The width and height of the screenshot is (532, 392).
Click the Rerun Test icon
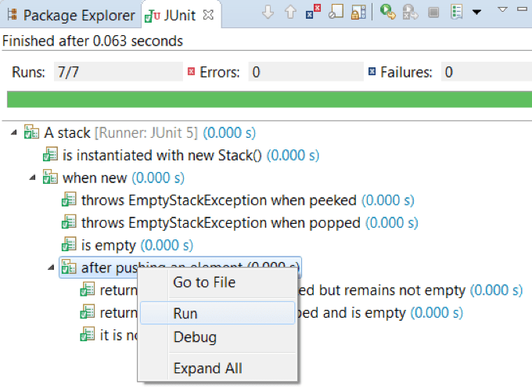(387, 12)
